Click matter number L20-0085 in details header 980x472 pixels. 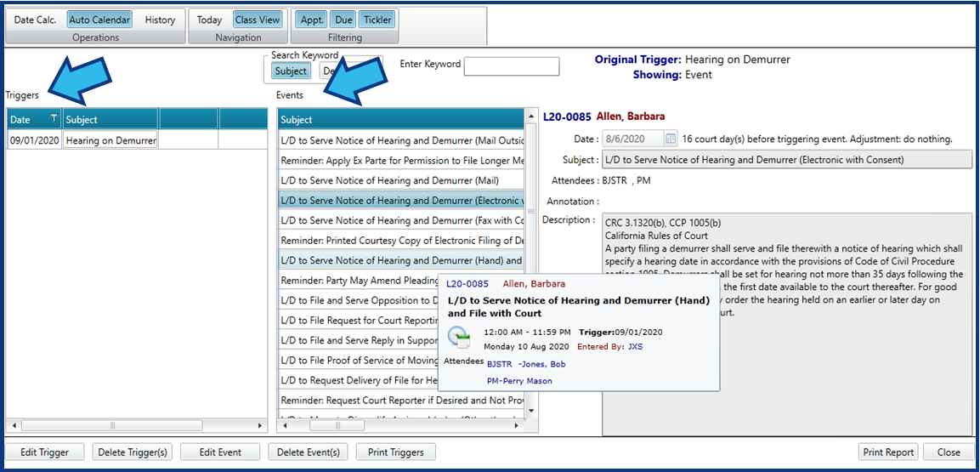coord(567,117)
